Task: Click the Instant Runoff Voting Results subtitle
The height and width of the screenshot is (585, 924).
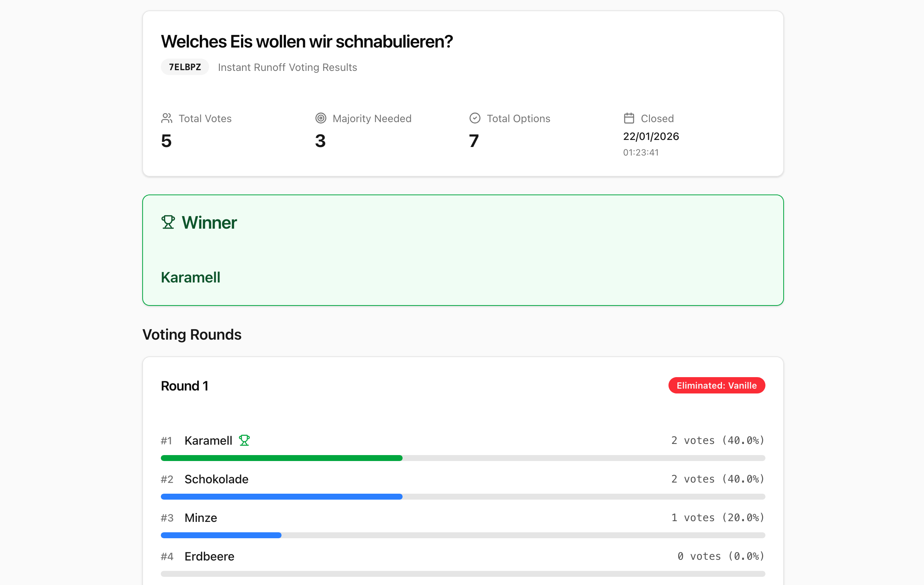Action: click(x=287, y=67)
